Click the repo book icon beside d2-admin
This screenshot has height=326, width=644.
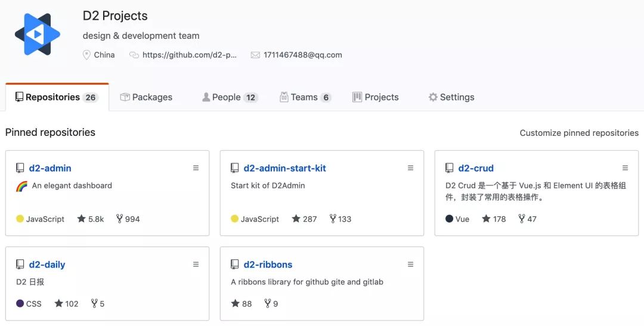20,168
